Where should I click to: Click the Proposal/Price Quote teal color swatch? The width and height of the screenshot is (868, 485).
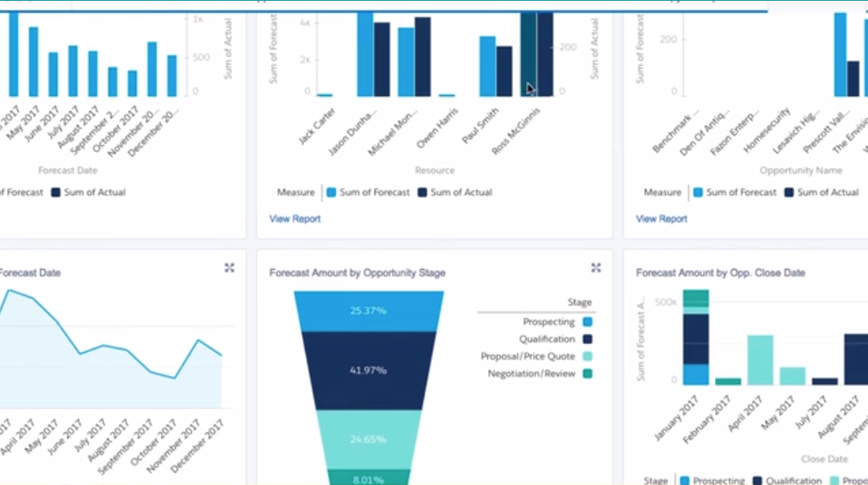tap(586, 356)
